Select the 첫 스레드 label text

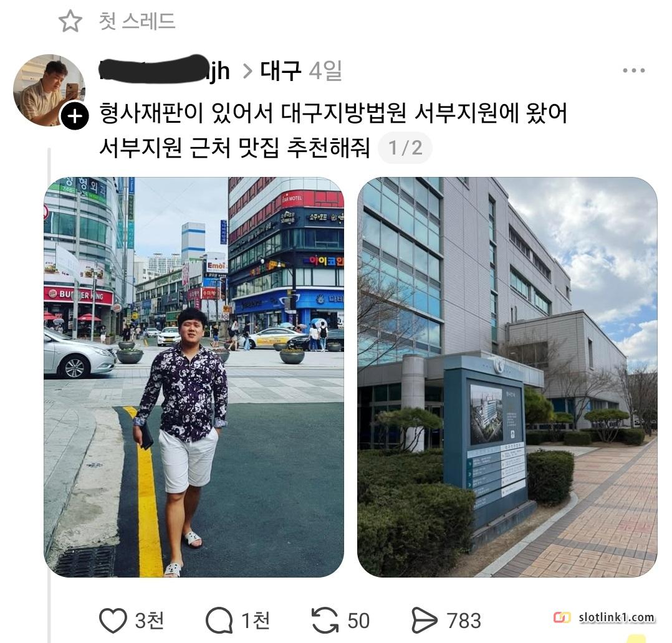[x=137, y=21]
